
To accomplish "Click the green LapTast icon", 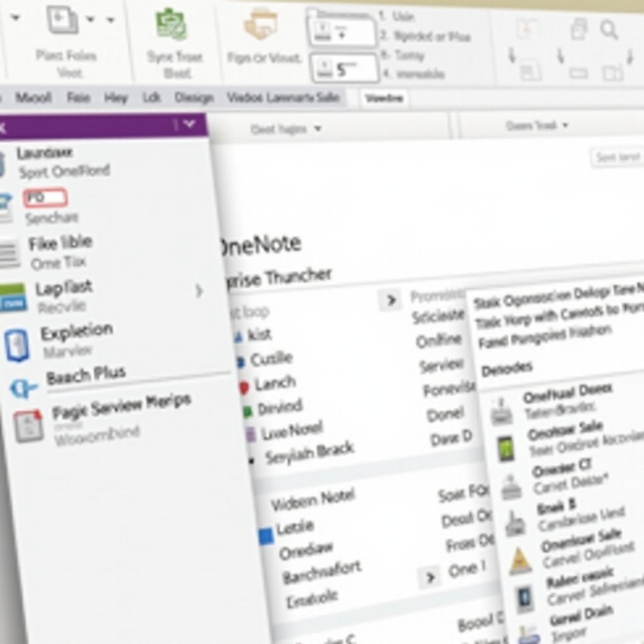I will (13, 297).
